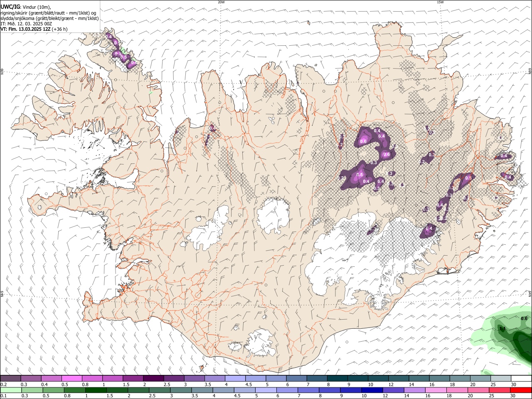Click the '0.1' label on the lower scale

coord(3,396)
